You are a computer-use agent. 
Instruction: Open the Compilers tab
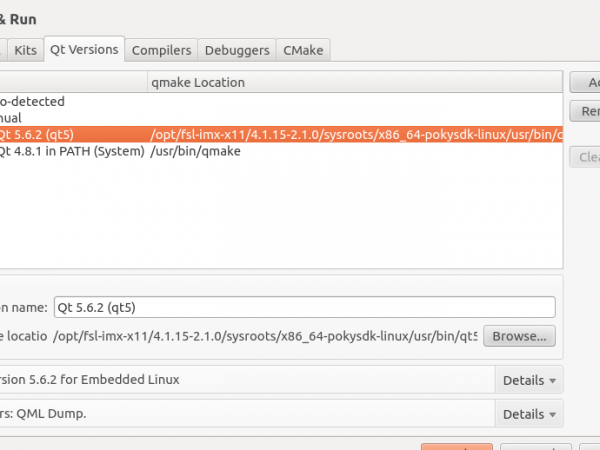[x=161, y=49]
